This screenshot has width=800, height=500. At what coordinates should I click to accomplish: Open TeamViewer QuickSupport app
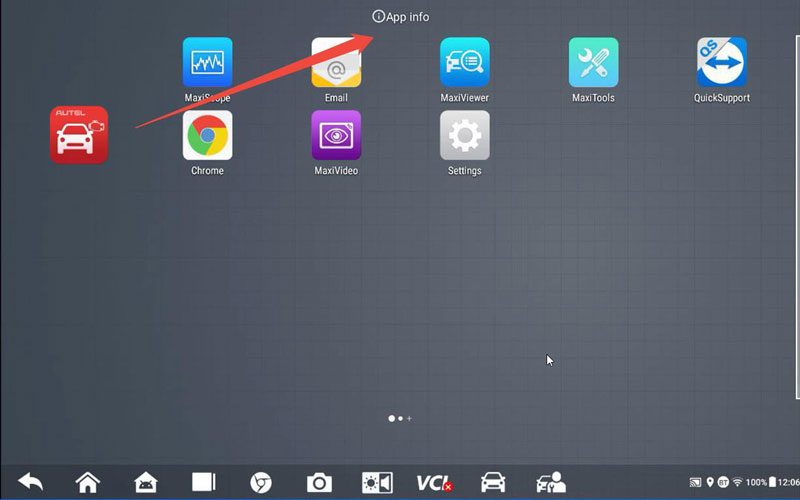click(x=722, y=63)
